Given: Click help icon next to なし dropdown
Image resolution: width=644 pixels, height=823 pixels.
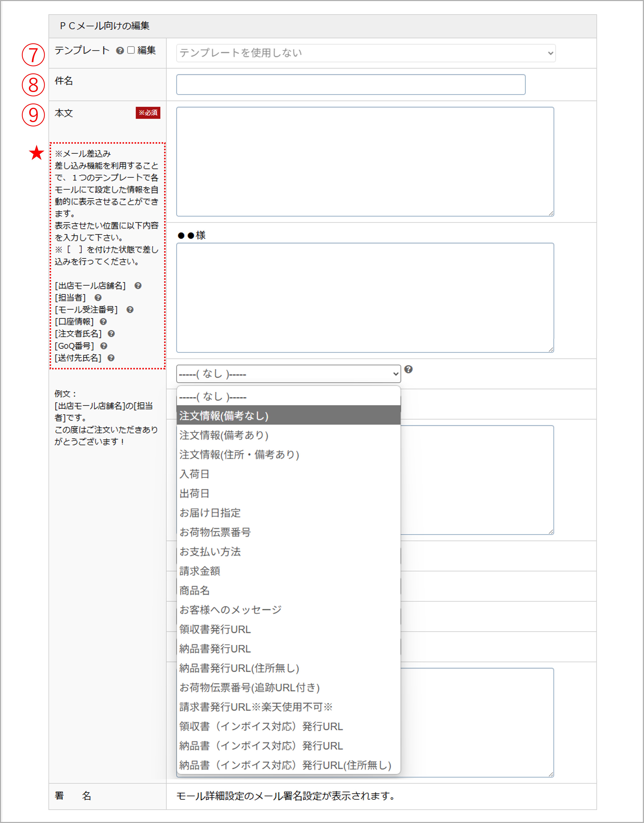Looking at the screenshot, I should [x=408, y=369].
